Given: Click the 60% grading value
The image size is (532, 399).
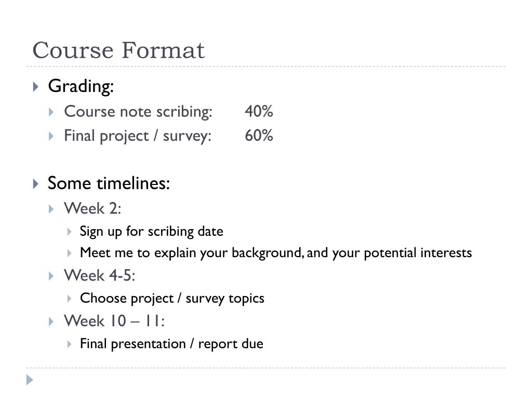Looking at the screenshot, I should coord(259,136).
